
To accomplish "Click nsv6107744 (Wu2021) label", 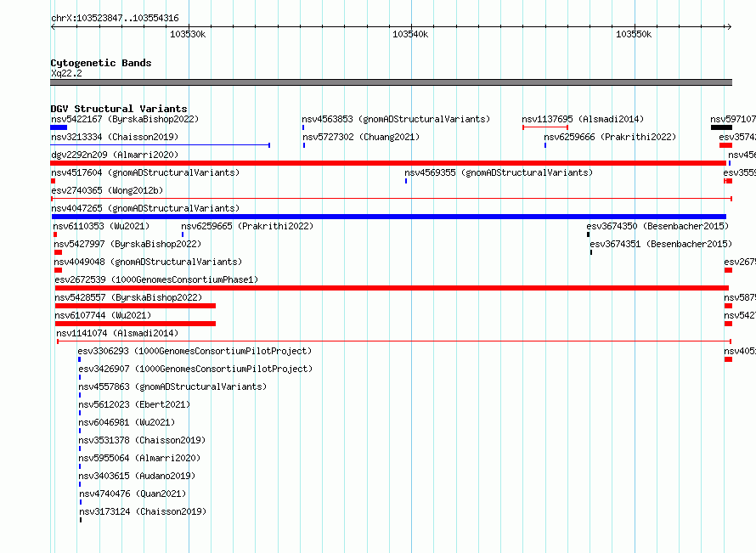I will (x=103, y=315).
